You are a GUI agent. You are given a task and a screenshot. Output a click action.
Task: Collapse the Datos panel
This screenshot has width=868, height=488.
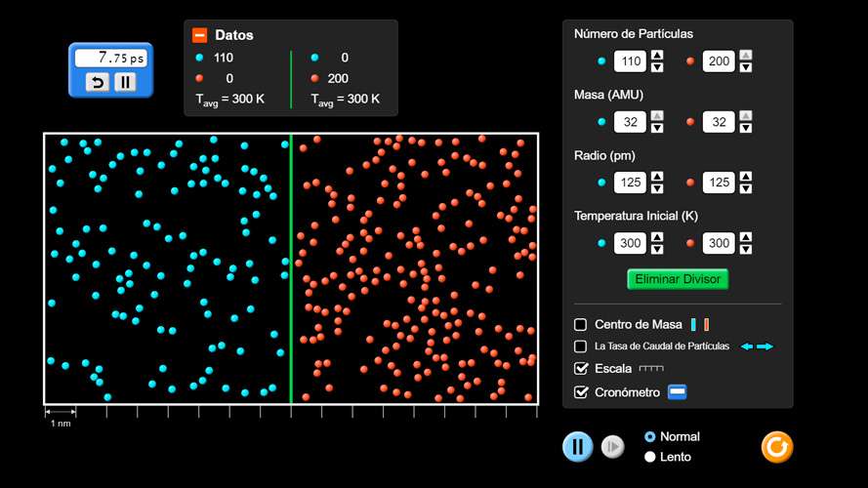(200, 35)
